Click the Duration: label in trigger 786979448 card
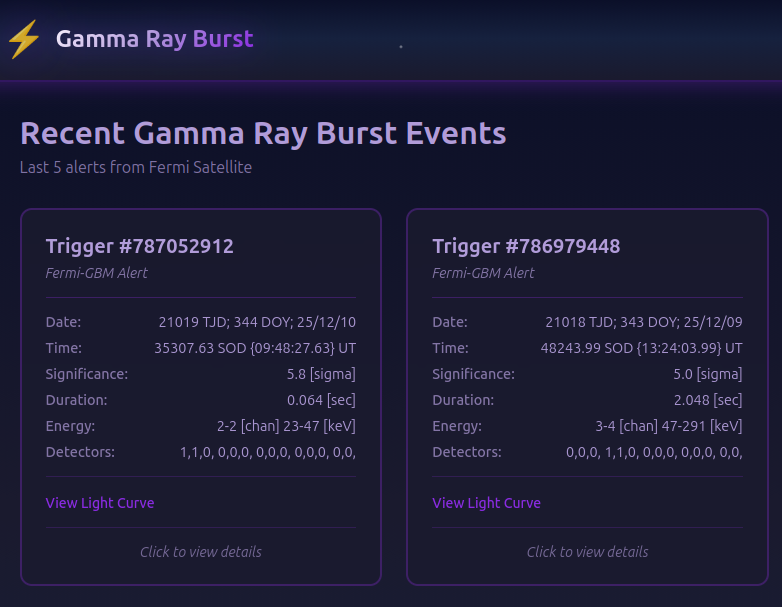The width and height of the screenshot is (782, 607). pos(463,400)
